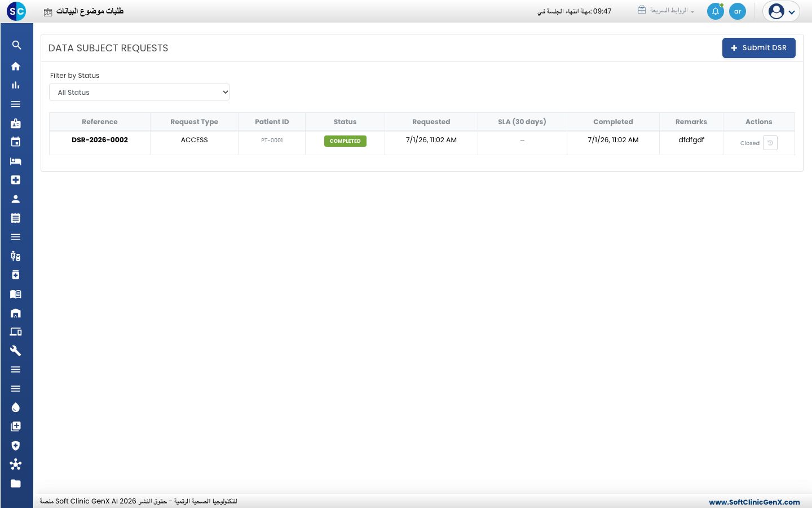Click the Reference column header
812x508 pixels.
click(100, 122)
